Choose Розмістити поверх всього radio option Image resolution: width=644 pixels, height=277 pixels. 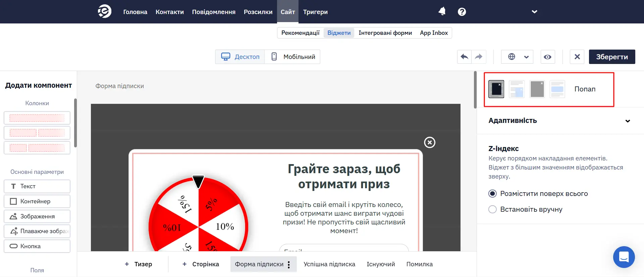492,194
